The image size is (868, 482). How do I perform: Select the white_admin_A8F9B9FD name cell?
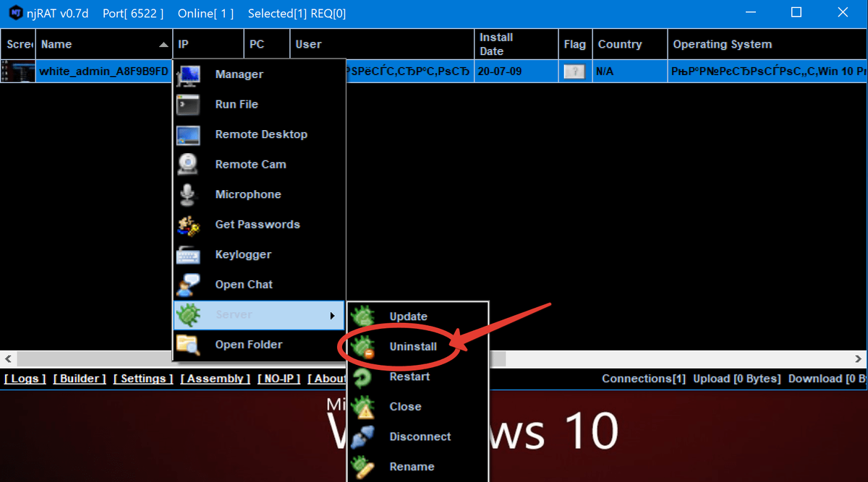pos(104,72)
